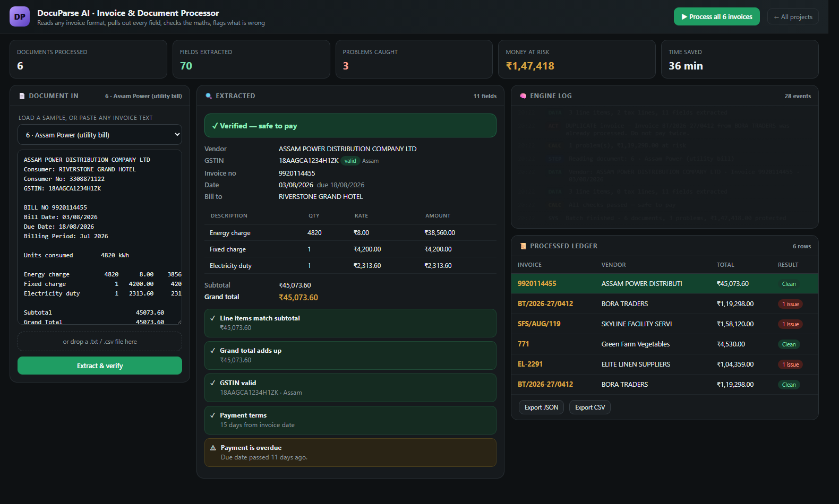839x504 pixels.
Task: Click the Grand total ₹45,073.60 amount
Action: click(298, 298)
